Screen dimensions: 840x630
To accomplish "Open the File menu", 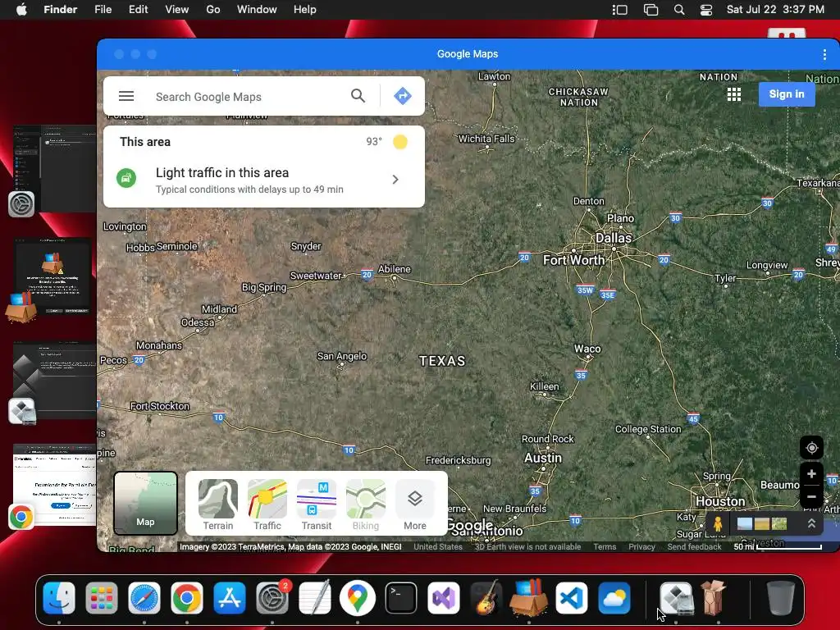I will (x=103, y=10).
